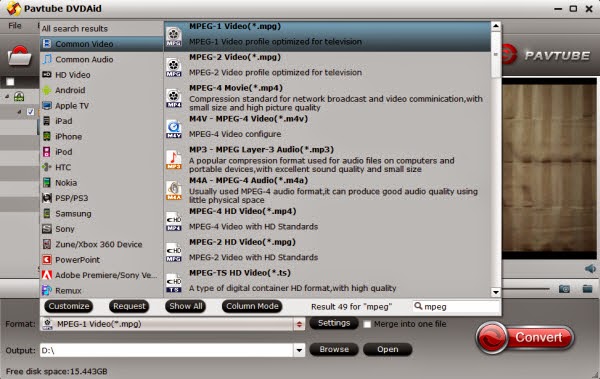600x379 pixels.
Task: Open the File menu
Action: [15, 26]
